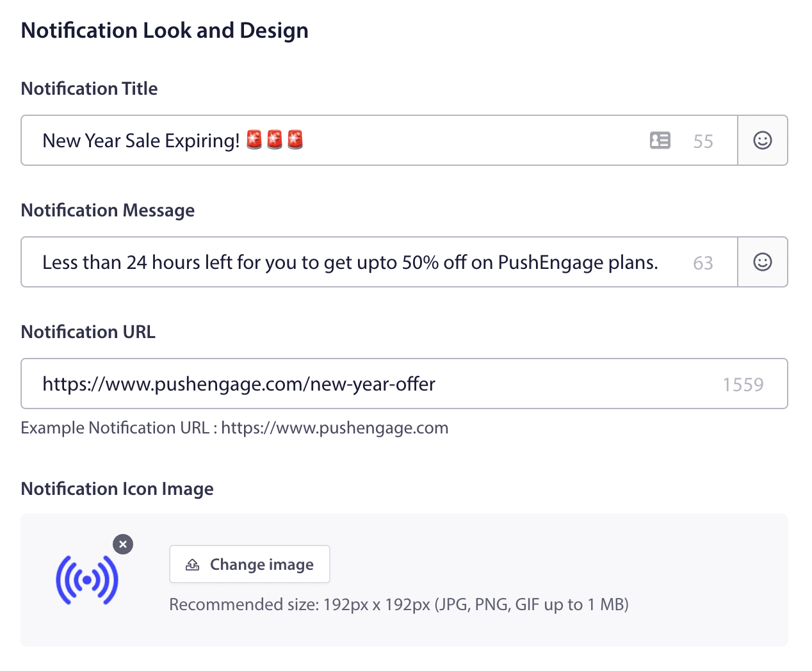Image resolution: width=812 pixels, height=671 pixels.
Task: Click the upload icon on Change image button
Action: point(192,565)
